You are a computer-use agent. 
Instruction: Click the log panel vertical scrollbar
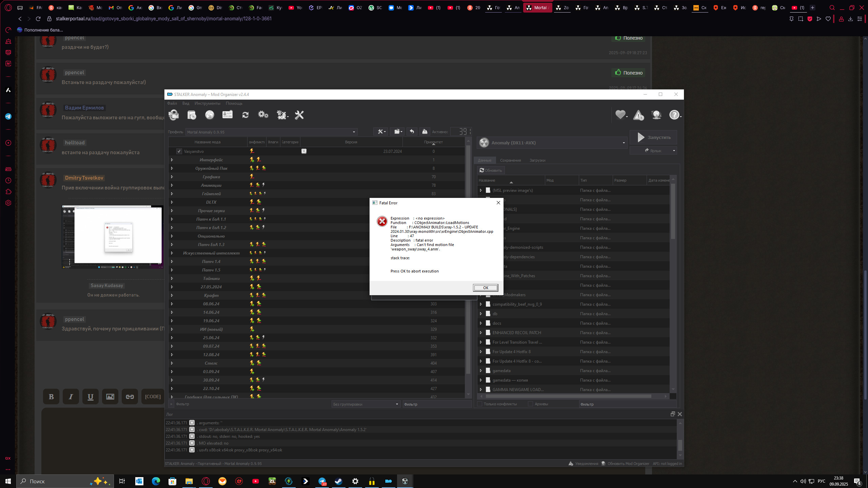coord(680,445)
